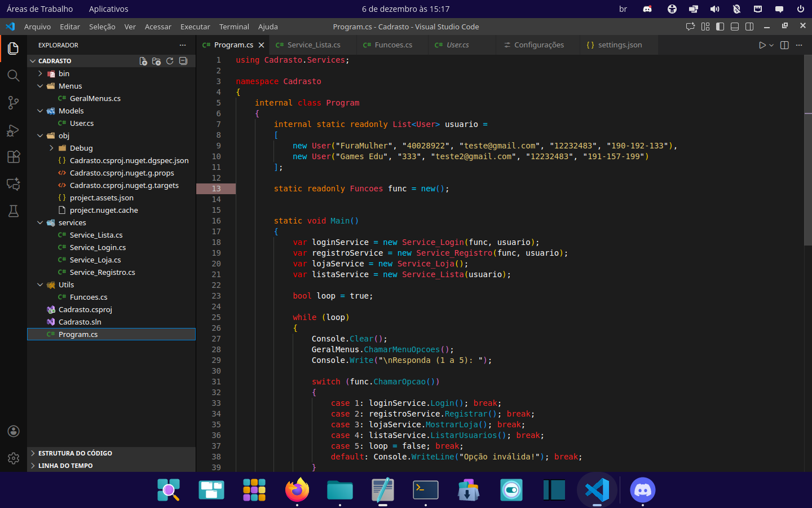
Task: Open editor more actions menu
Action: tap(799, 45)
